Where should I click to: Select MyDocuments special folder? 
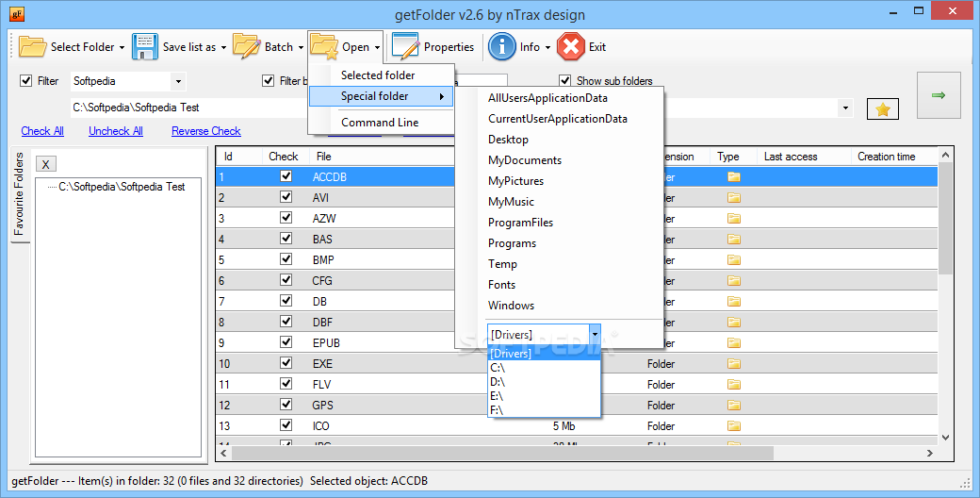point(524,160)
